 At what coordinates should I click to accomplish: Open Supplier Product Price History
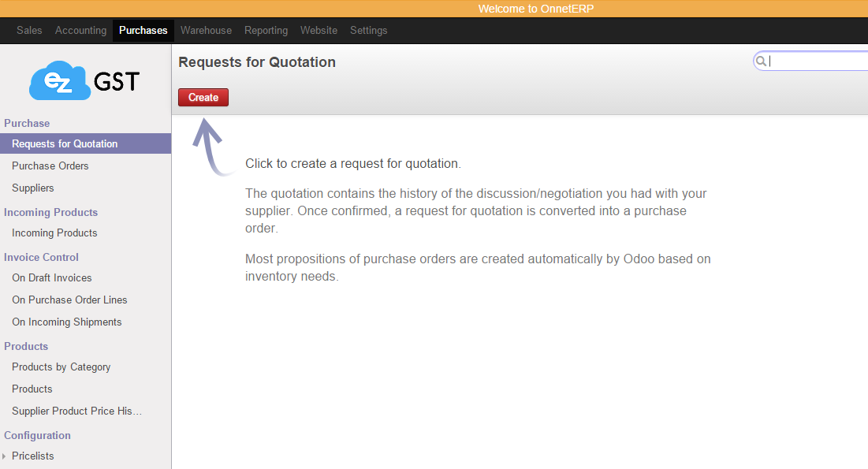(76, 411)
